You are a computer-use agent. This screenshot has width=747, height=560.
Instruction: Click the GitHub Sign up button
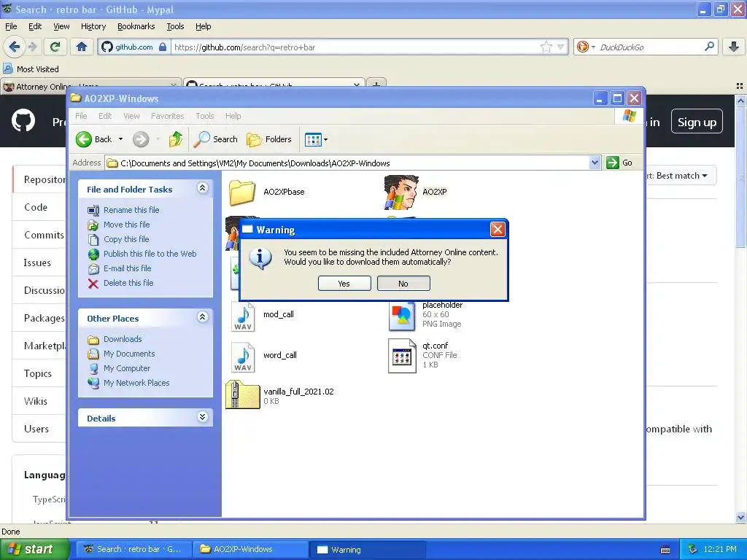(x=697, y=122)
